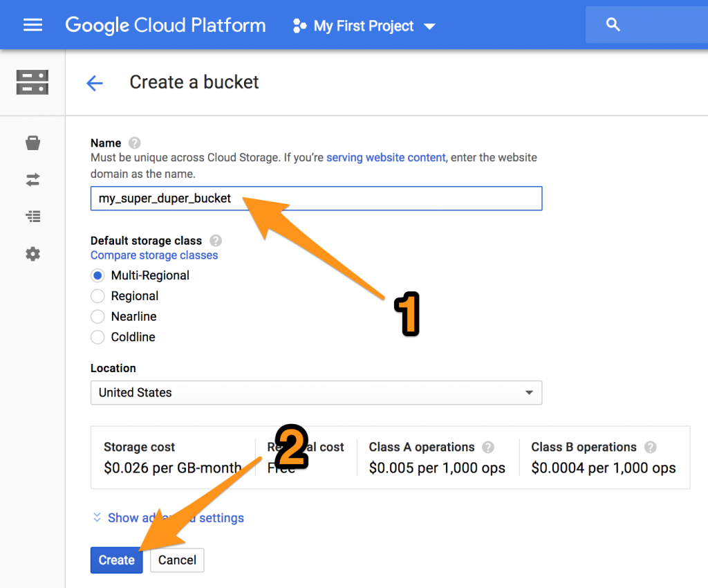The width and height of the screenshot is (708, 588).
Task: Open the Google Cloud Platform header
Action: point(165,25)
